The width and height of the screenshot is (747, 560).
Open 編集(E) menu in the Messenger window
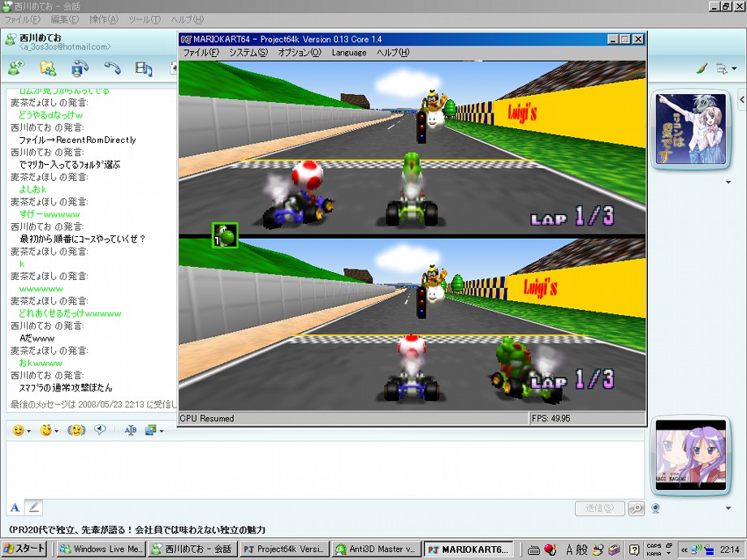pos(64,19)
